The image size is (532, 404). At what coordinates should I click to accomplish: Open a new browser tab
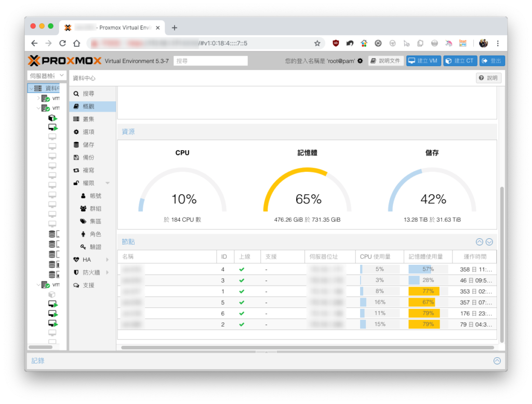[175, 28]
